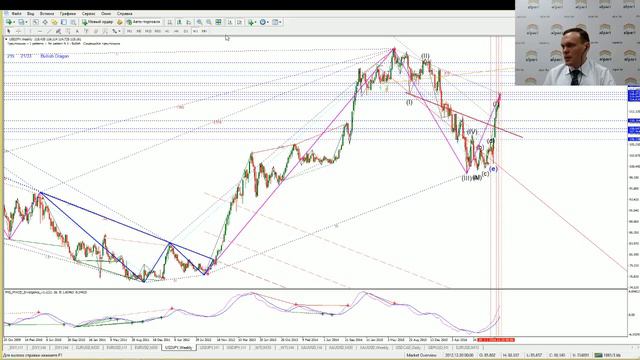Select the text label tool
This screenshot has height=360, width=640.
(x=87, y=31)
